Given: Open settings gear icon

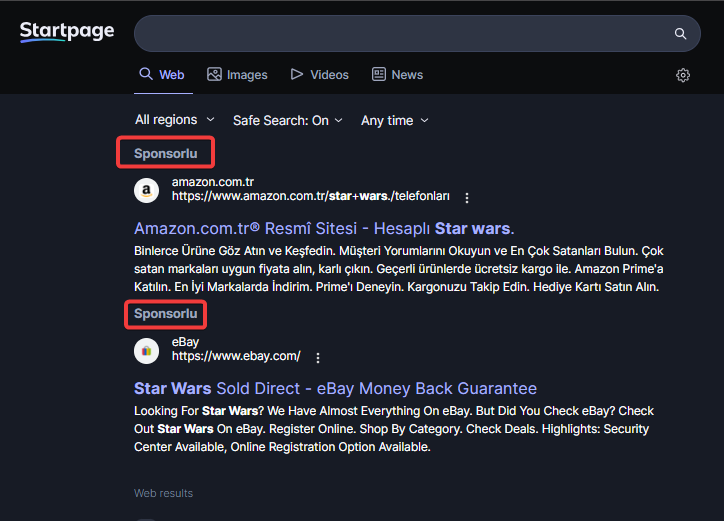Looking at the screenshot, I should (x=683, y=75).
